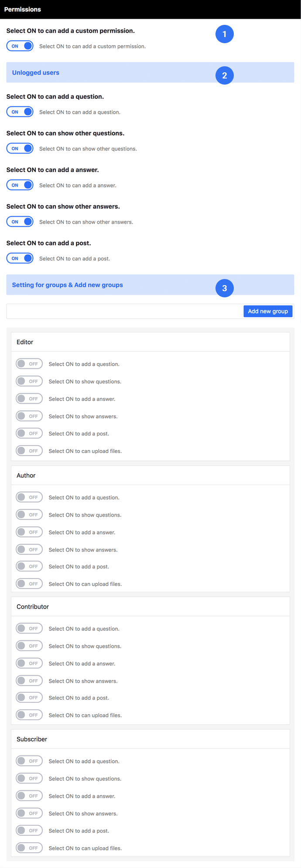Screen dimensions: 301x868
Task: Disable show other answers toggle
Action: click(20, 221)
